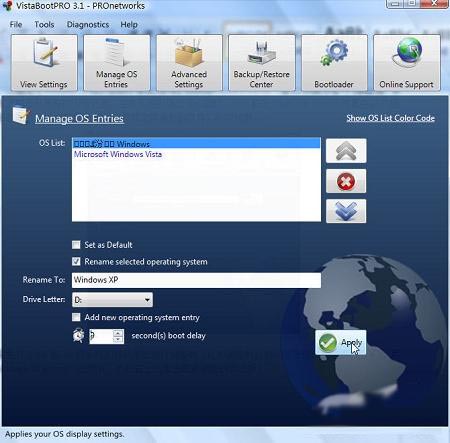Click the Manage OS Entries heading link
Screen dimensions: 450x443
79,119
